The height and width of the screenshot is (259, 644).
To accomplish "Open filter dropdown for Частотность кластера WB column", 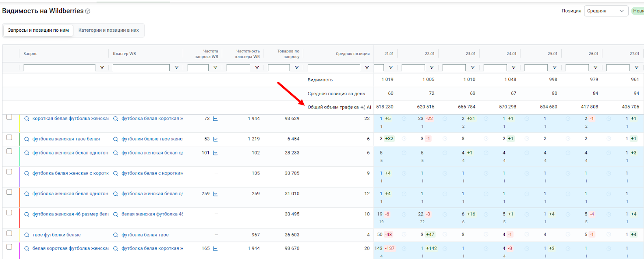I will coord(257,68).
